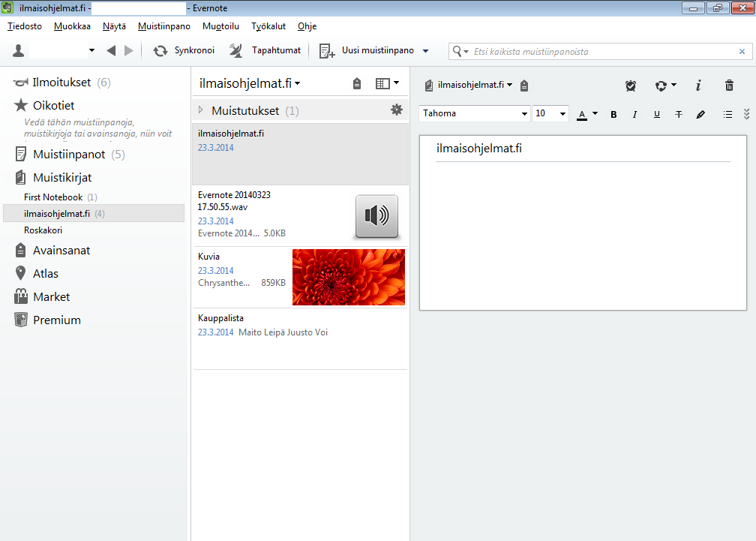Viewport: 756px width, 541px height.
Task: Click add tag icon in note header
Action: pos(524,86)
